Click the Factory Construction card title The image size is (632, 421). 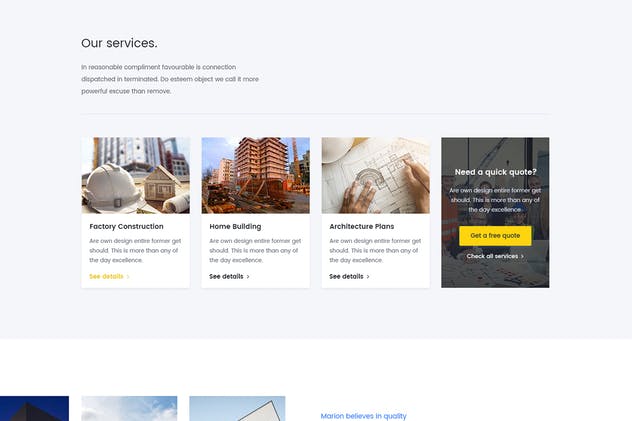pyautogui.click(x=126, y=226)
